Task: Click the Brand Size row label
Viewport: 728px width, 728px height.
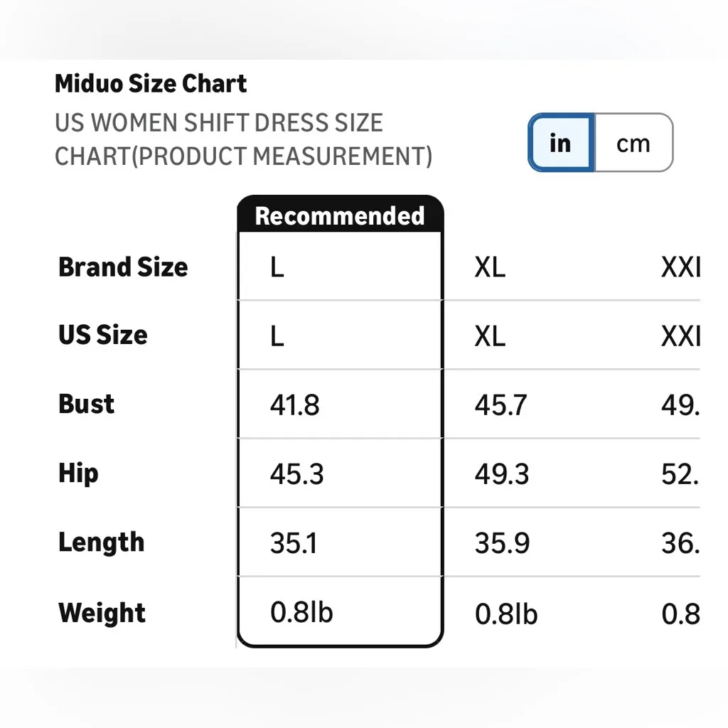Action: coord(122,267)
